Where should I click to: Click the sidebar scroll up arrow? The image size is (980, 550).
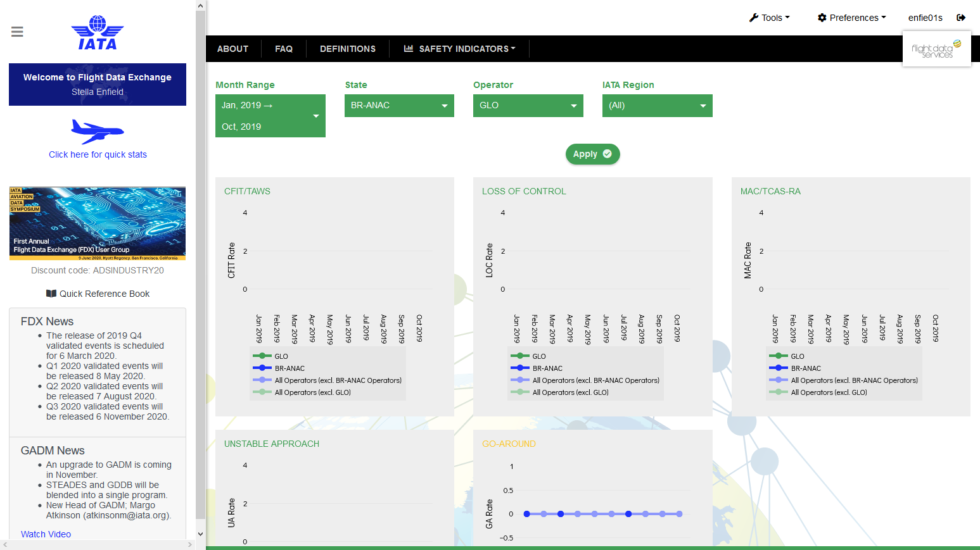(200, 6)
